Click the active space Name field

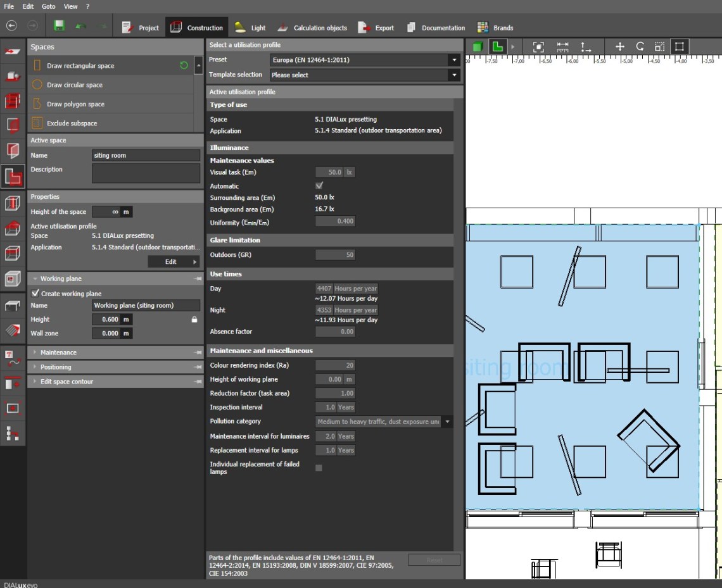[x=146, y=156]
